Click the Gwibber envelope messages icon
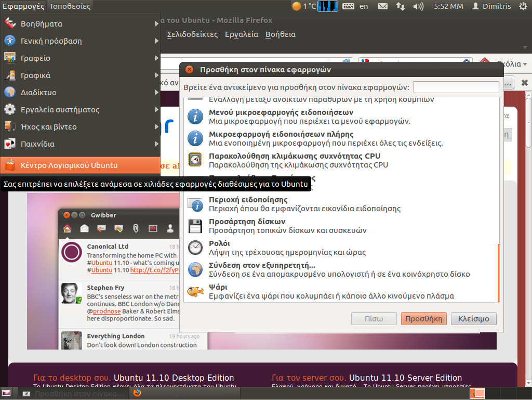Viewport: 532px width, 400px height. point(85,228)
